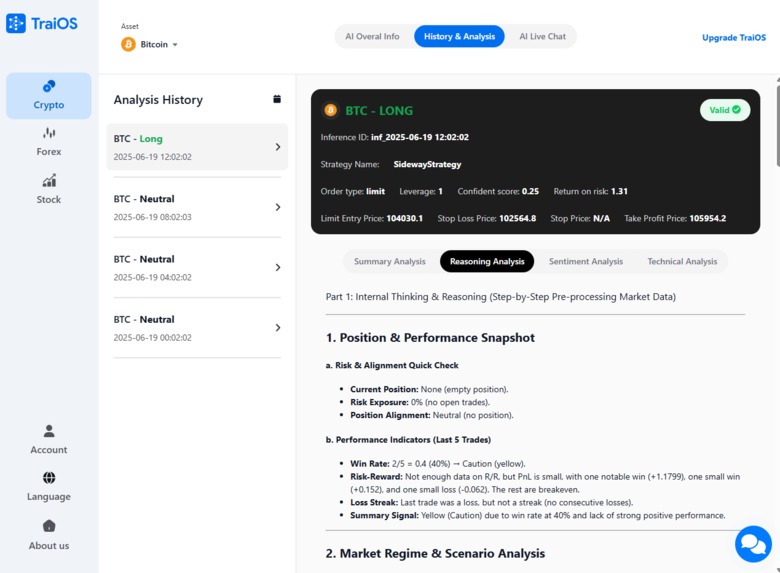Open the Account person icon

49,431
